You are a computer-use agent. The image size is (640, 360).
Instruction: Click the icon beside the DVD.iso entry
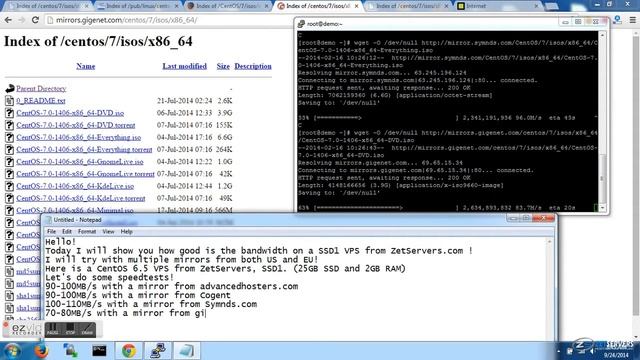[x=9, y=113]
